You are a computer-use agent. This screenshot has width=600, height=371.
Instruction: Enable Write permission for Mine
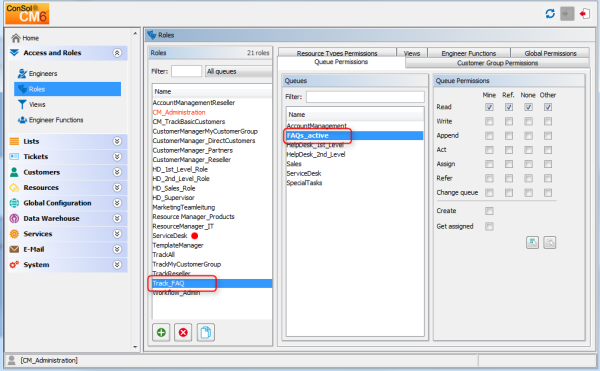pos(489,122)
